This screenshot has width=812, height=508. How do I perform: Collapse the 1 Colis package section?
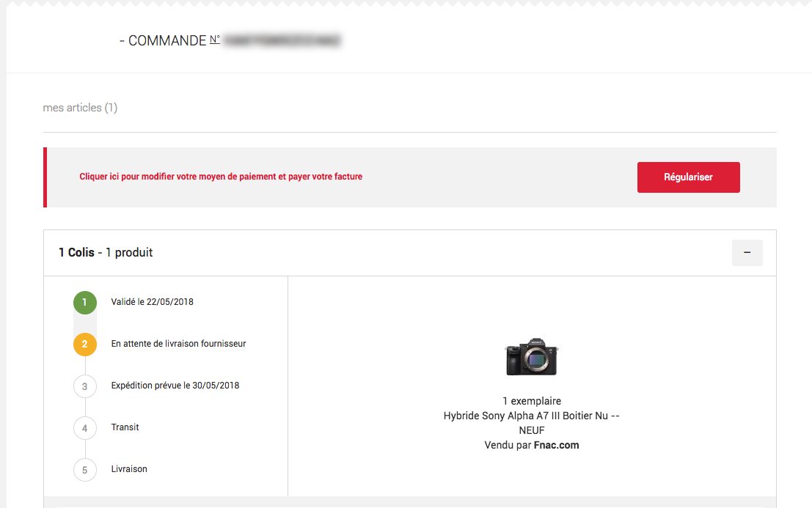coord(747,253)
